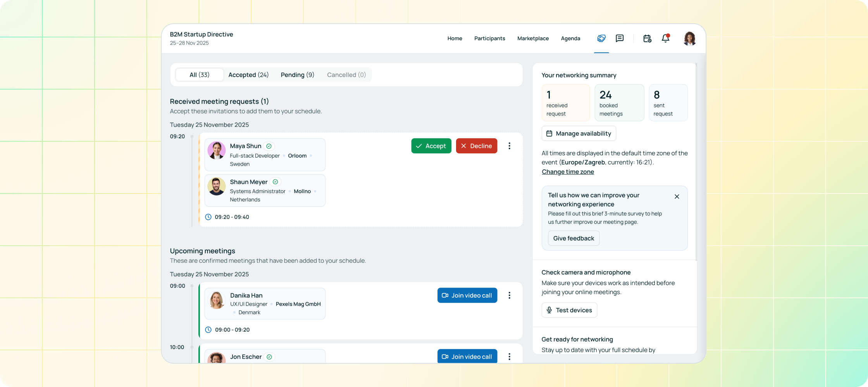Decline the received meeting request

476,146
